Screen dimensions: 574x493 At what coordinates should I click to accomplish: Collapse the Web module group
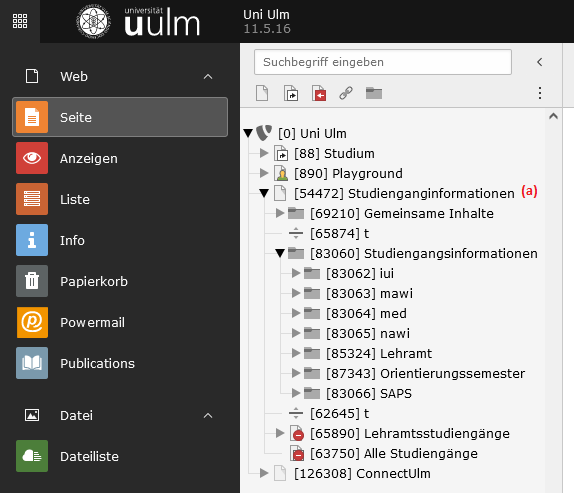pyautogui.click(x=208, y=76)
